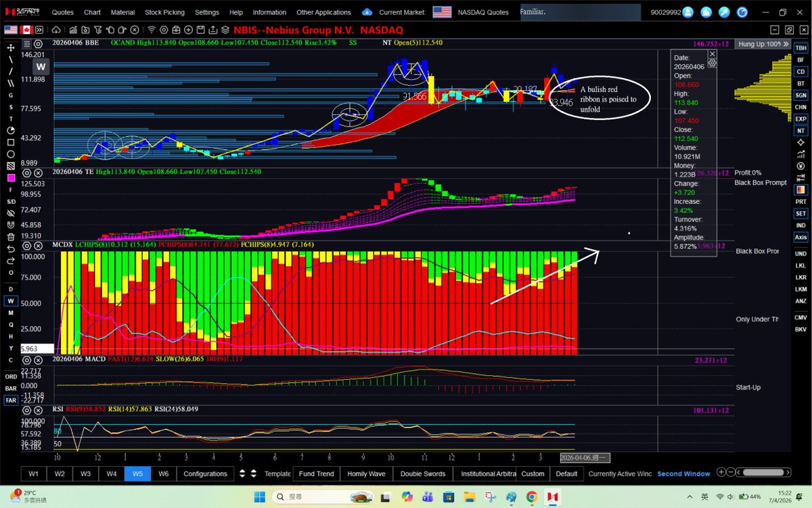This screenshot has height=508, width=812.
Task: Click the save floppy disk icon
Action: coord(201,30)
